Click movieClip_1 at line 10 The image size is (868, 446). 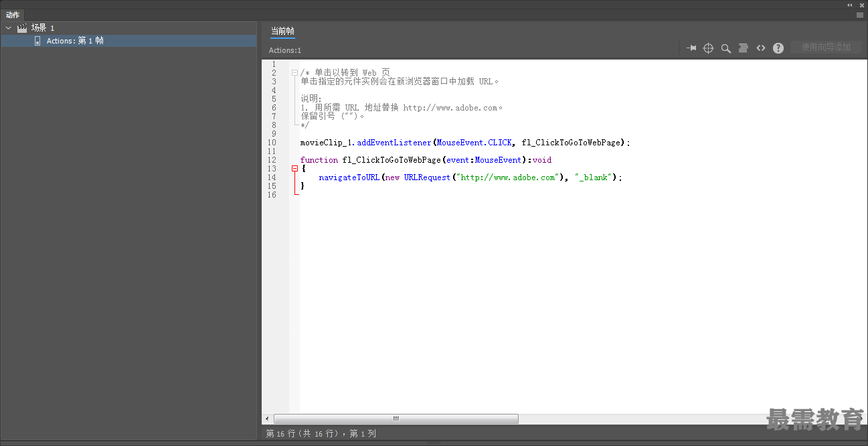click(326, 143)
